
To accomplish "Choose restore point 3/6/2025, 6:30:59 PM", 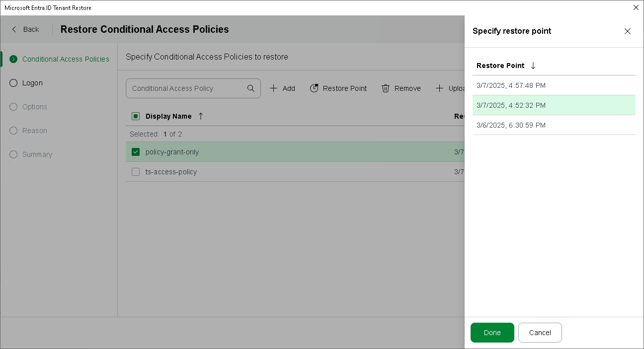I will [511, 125].
